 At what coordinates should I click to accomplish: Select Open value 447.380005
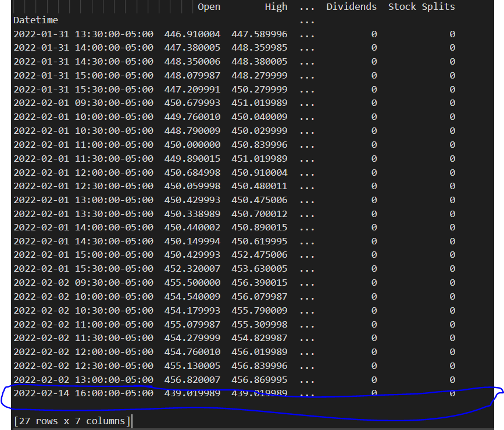192,48
